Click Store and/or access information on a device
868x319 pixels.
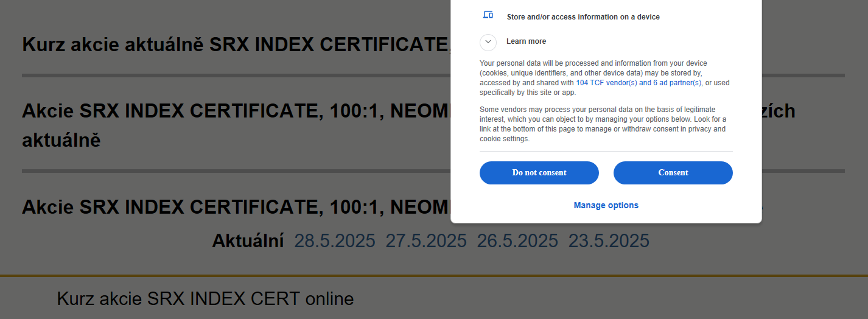583,17
